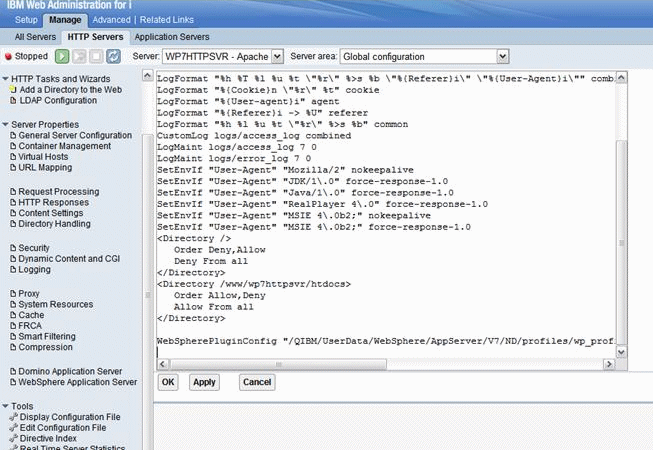Image resolution: width=653 pixels, height=450 pixels.
Task: Switch to All Servers subtab
Action: 35,37
